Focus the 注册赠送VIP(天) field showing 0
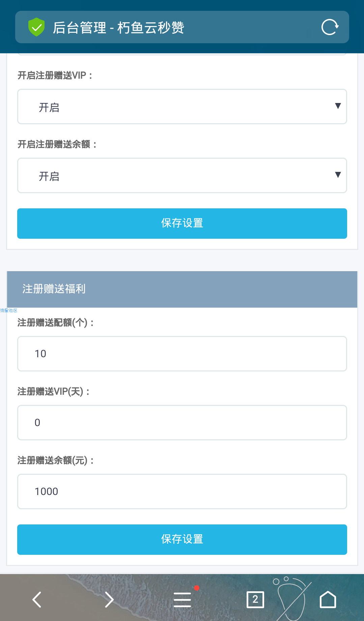This screenshot has width=364, height=621. tap(182, 423)
